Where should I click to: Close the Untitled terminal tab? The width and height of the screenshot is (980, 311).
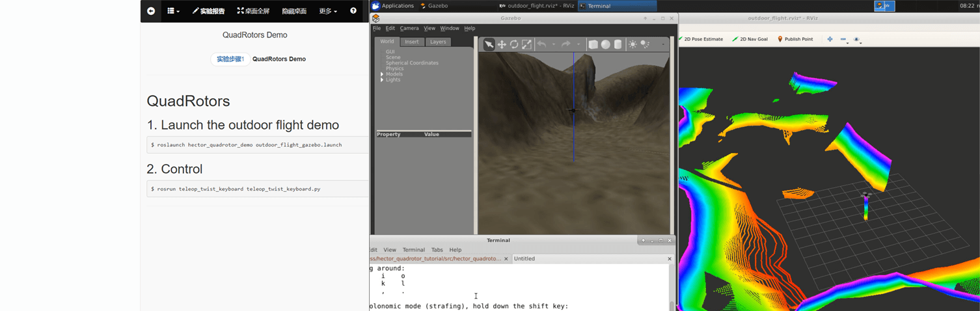(670, 259)
